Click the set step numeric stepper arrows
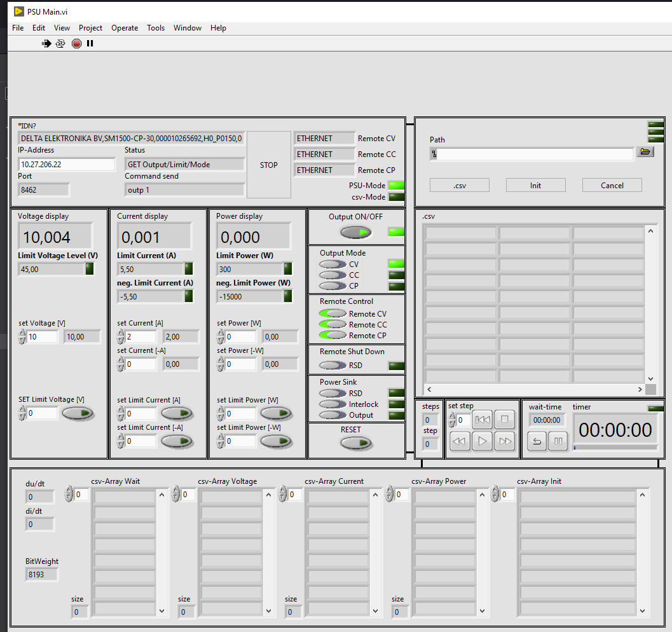The height and width of the screenshot is (632, 672). 452,420
